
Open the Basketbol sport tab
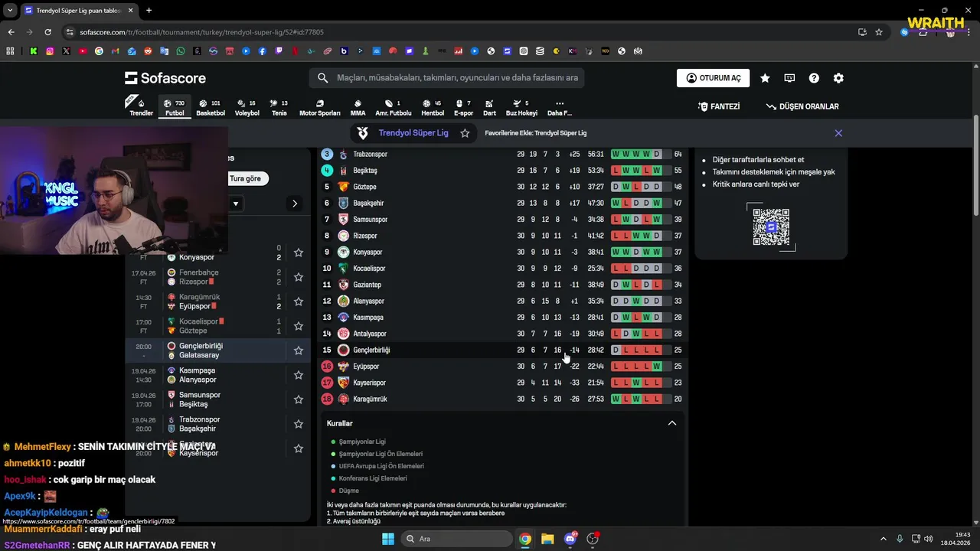(211, 107)
